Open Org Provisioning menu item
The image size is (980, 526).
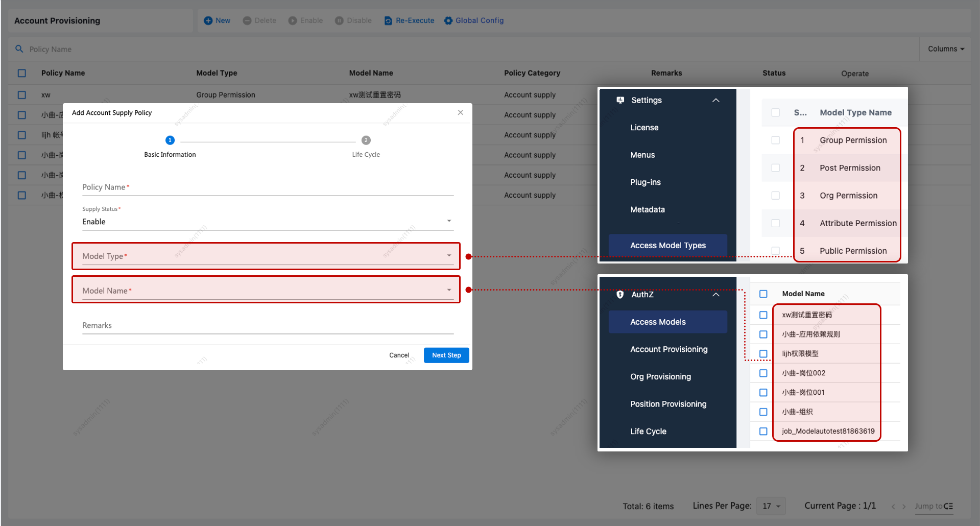pos(660,377)
